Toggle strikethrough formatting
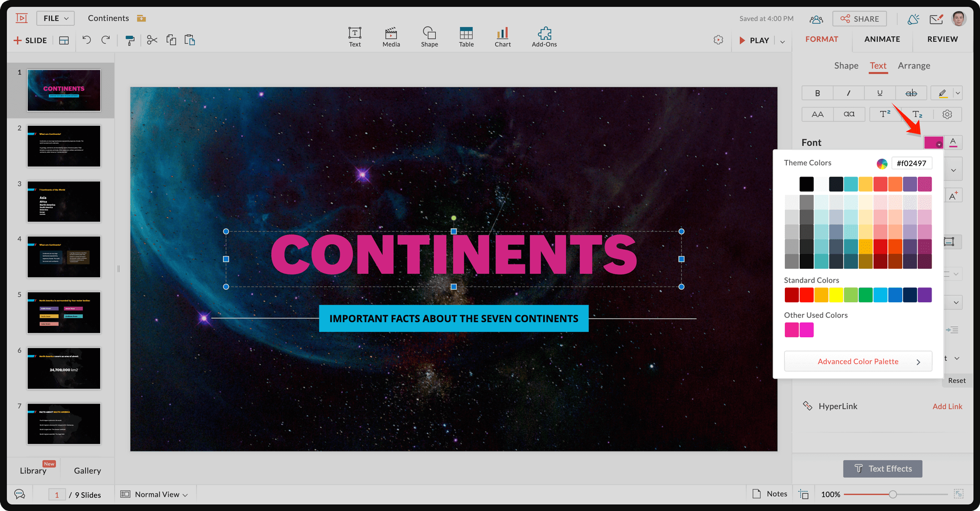The height and width of the screenshot is (511, 980). (x=911, y=93)
